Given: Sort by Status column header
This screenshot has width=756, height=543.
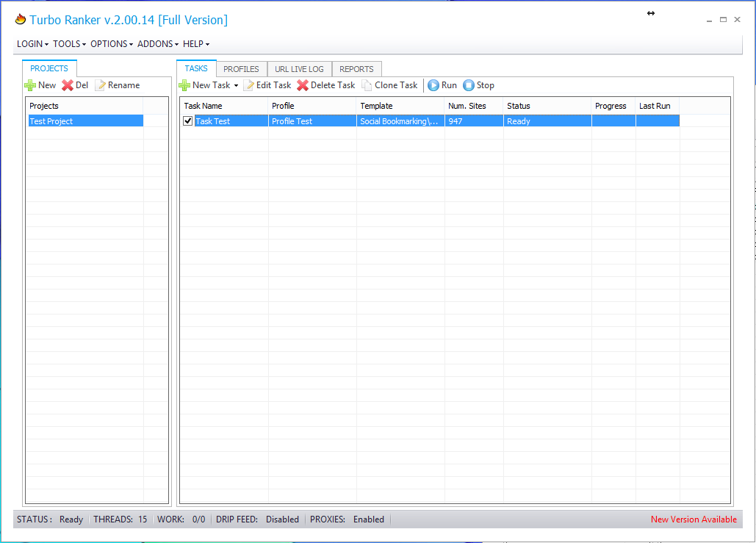Looking at the screenshot, I should point(548,106).
